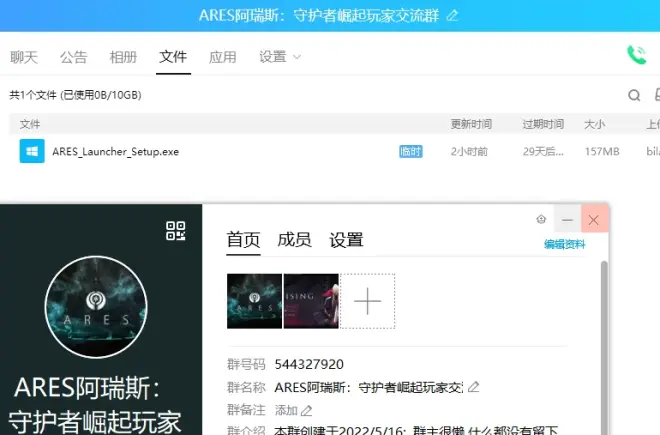The width and height of the screenshot is (660, 435).
Task: Open the 公告 tab
Action: [73, 57]
